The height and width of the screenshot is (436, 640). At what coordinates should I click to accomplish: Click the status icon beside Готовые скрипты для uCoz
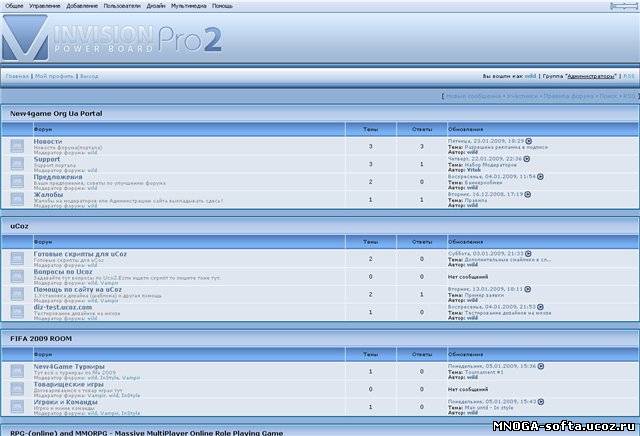pos(17,259)
